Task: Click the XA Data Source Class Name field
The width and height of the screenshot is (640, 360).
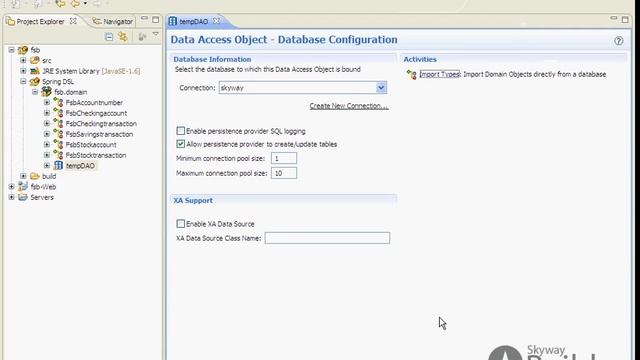Action: point(327,238)
